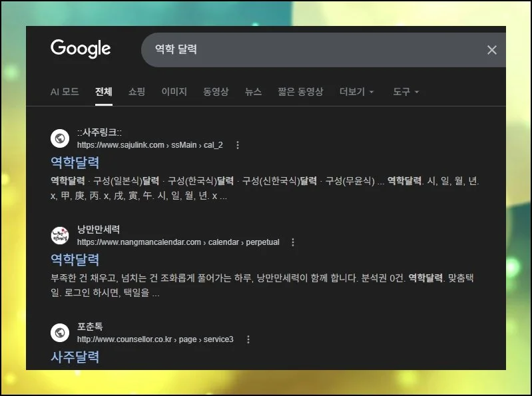Switch to the 동영상 tab
The height and width of the screenshot is (396, 532).
pyautogui.click(x=216, y=92)
